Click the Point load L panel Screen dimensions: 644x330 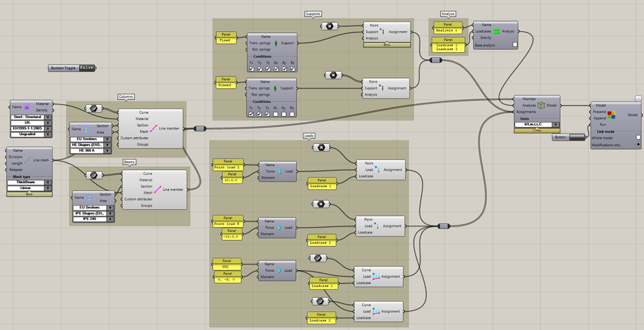click(x=228, y=167)
